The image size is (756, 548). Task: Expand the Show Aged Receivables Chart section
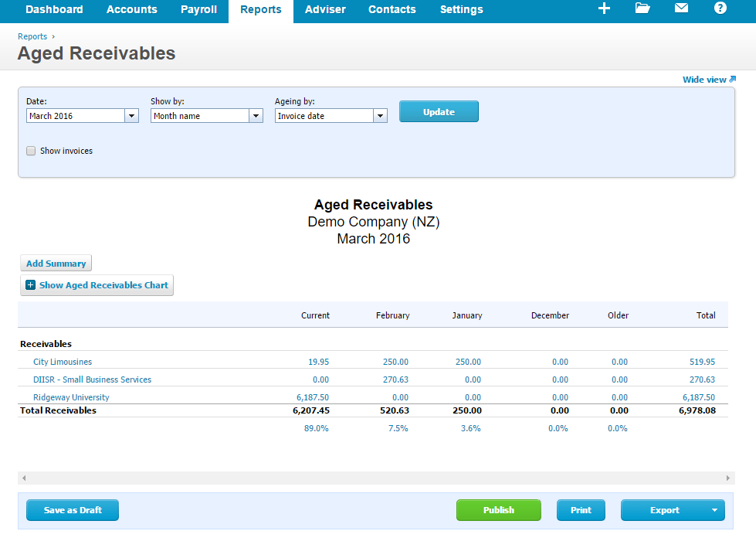pyautogui.click(x=97, y=285)
